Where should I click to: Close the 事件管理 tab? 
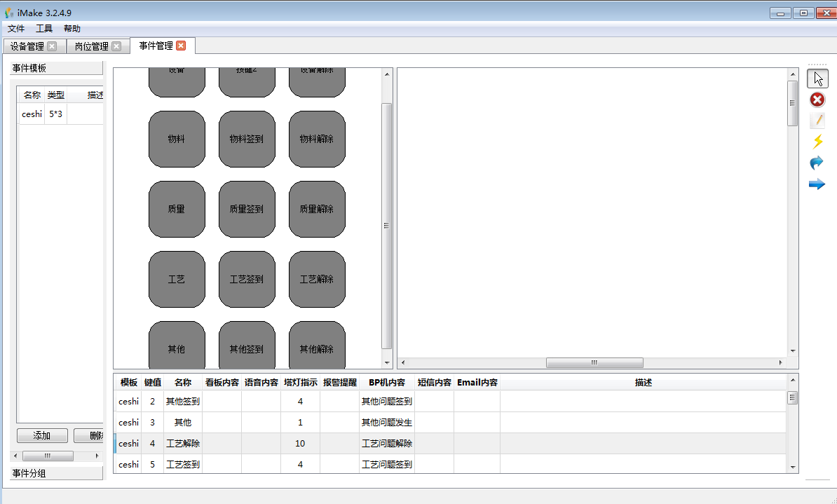181,46
